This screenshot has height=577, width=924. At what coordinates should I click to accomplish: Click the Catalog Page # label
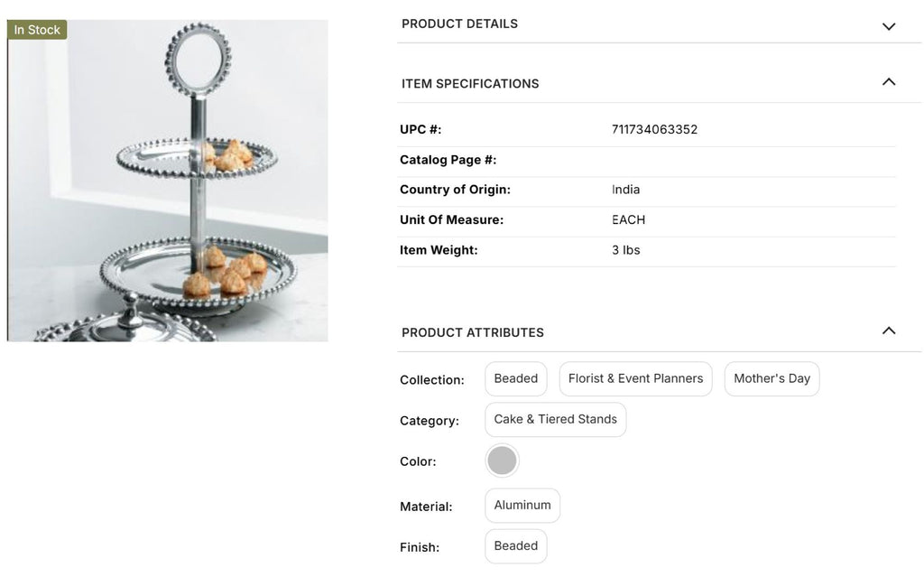click(448, 160)
